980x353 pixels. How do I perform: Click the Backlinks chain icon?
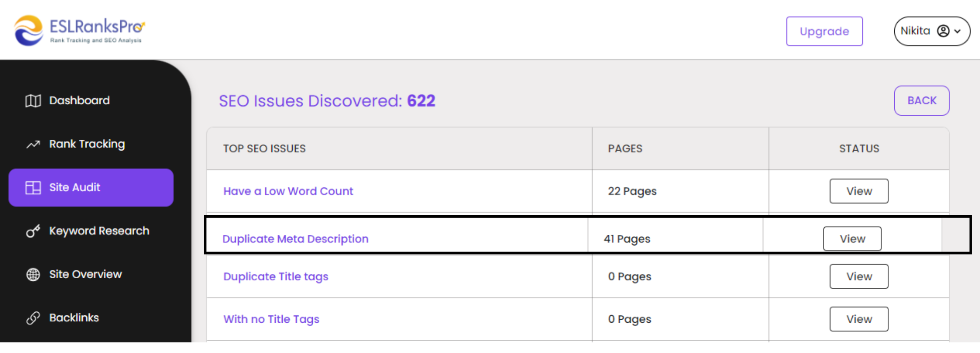pyautogui.click(x=33, y=318)
